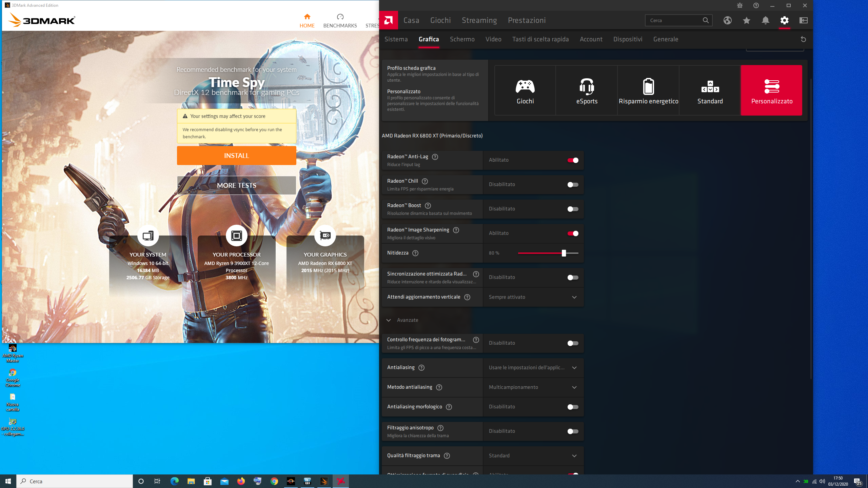Screen dimensions: 868x488
Task: Turn on Radeon Boost
Action: [573, 209]
